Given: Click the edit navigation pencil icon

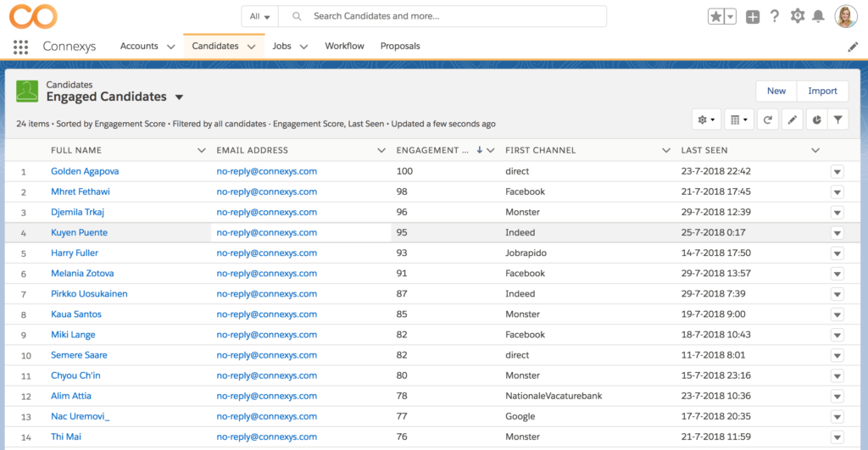Looking at the screenshot, I should 853,47.
